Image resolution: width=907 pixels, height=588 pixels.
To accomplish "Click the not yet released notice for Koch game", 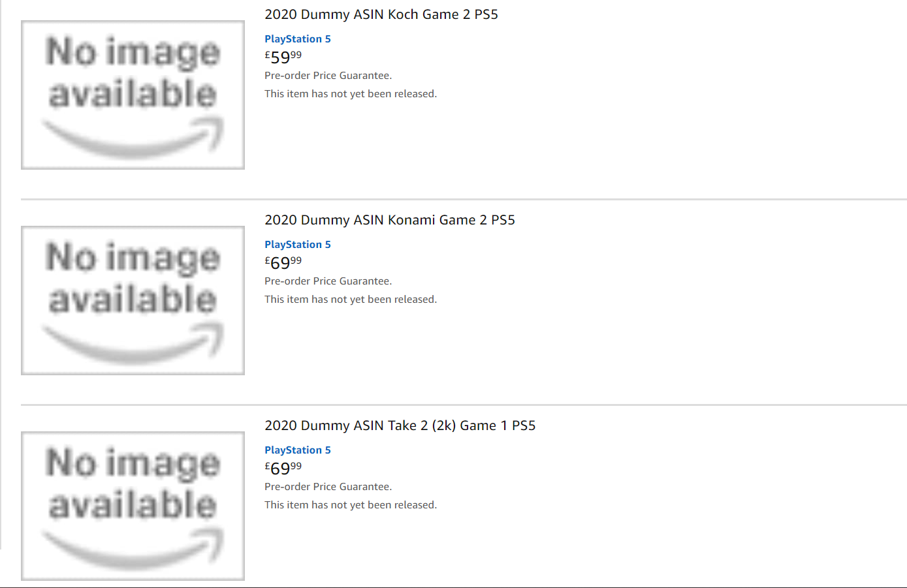I will click(x=350, y=94).
